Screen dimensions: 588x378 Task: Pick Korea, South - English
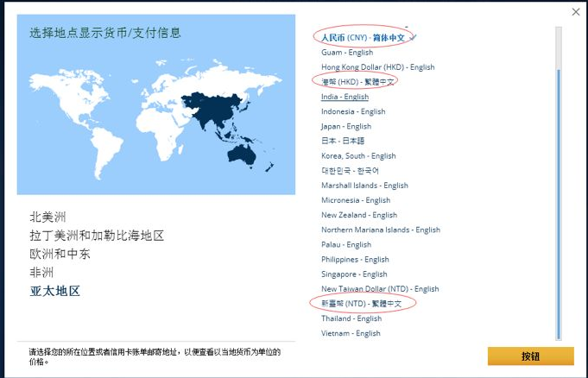358,156
